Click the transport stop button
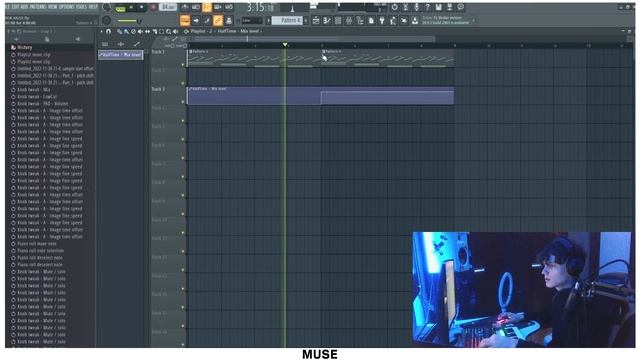 [141, 8]
